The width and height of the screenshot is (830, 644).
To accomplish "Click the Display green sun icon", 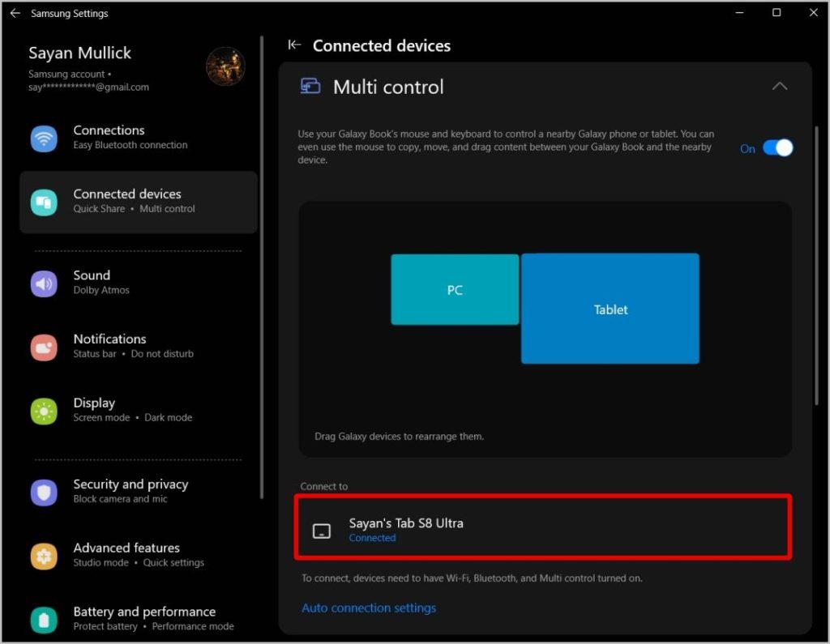I will click(44, 412).
